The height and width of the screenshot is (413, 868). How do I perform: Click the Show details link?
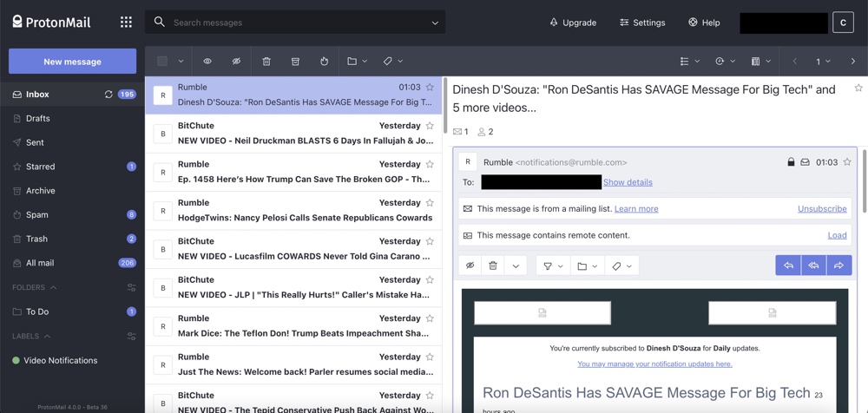[x=628, y=182]
